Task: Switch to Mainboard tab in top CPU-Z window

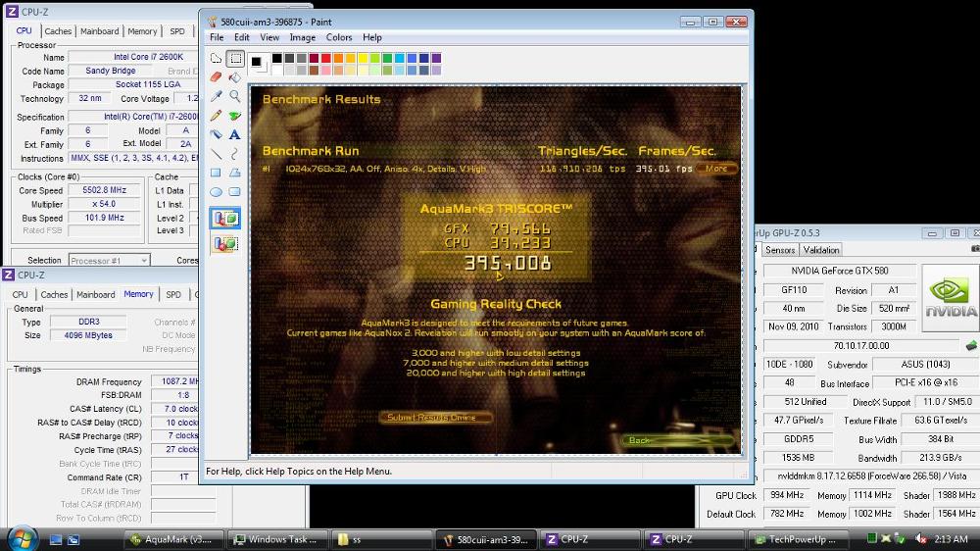Action: (99, 31)
